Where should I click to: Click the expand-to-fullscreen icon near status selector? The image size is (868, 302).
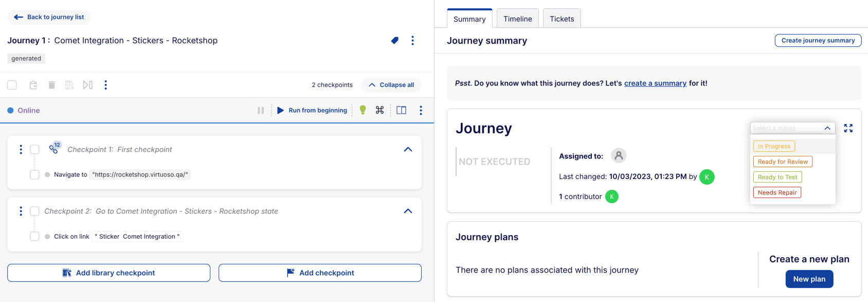coord(848,128)
